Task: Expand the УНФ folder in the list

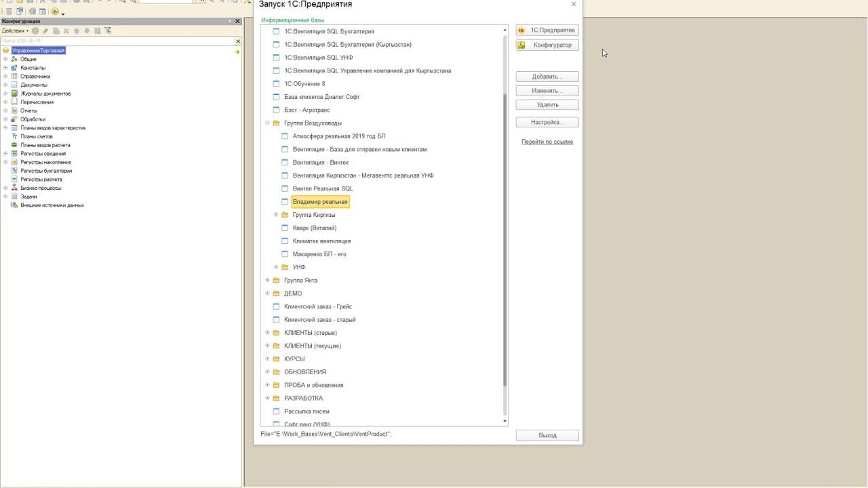Action: point(276,267)
